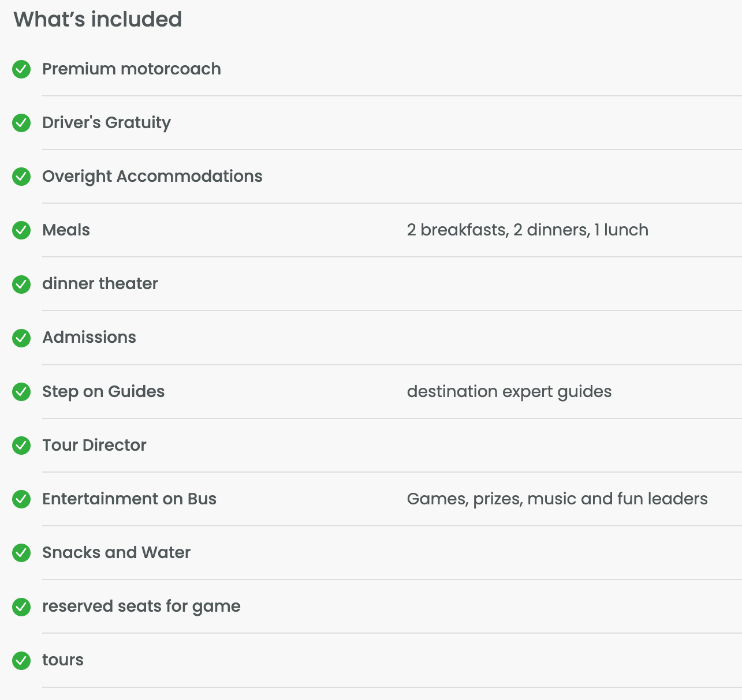
Task: Click the check icon for reserved seats for game
Action: [21, 607]
